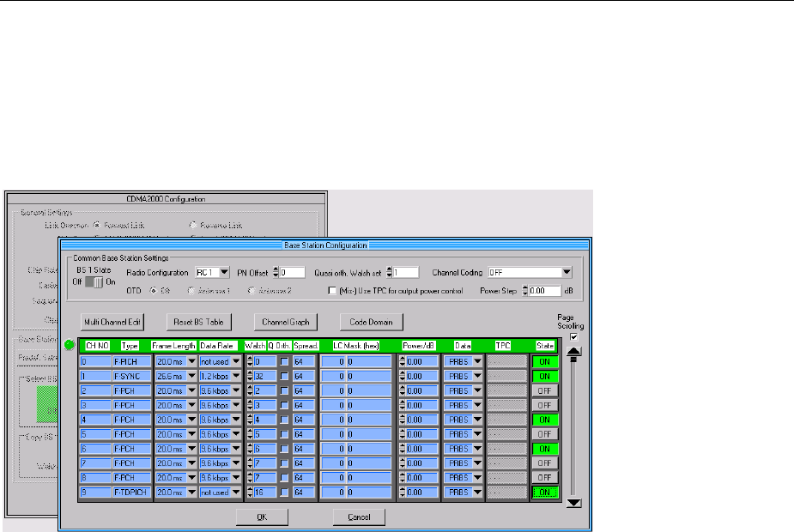Screen dimensions: 794x532
Task: Toggle State OFF button for channel 8
Action: point(545,477)
